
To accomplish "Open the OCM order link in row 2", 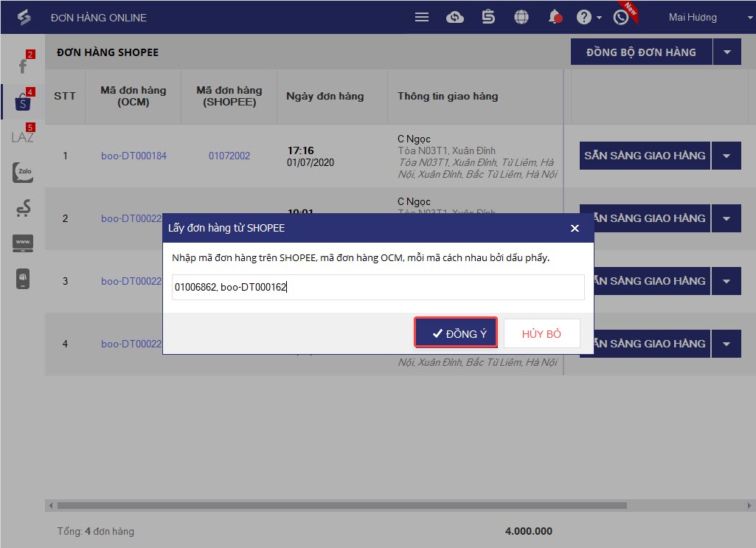I will (x=131, y=218).
